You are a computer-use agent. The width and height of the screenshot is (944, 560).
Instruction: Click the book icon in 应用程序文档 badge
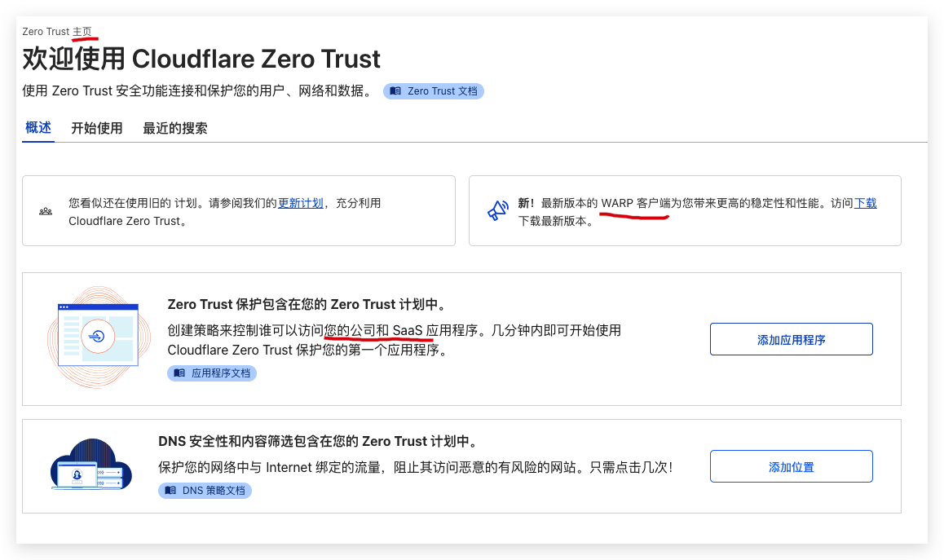179,373
